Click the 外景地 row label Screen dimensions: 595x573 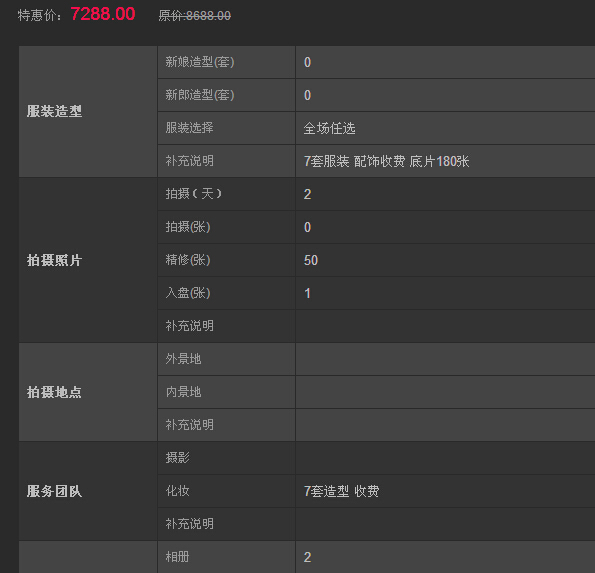pyautogui.click(x=183, y=359)
